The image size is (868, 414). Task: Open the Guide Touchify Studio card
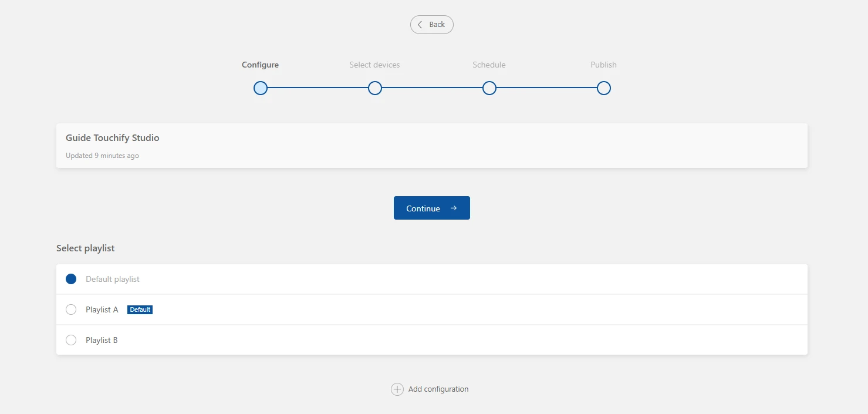click(431, 146)
